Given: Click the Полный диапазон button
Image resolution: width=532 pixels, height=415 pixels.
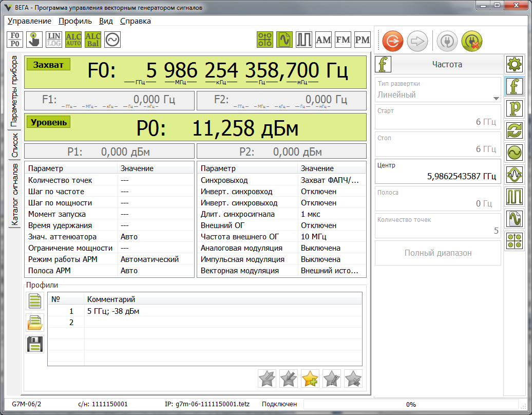Looking at the screenshot, I should pos(438,253).
